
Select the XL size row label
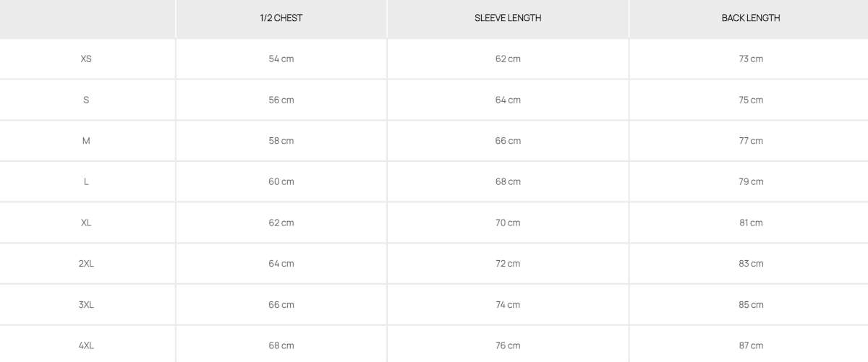(x=86, y=223)
